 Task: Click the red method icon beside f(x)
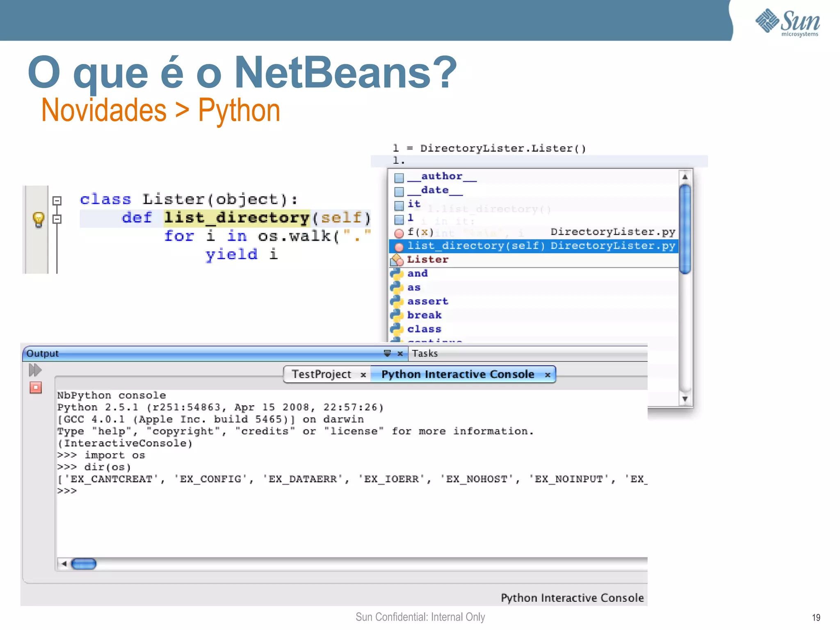[399, 233]
